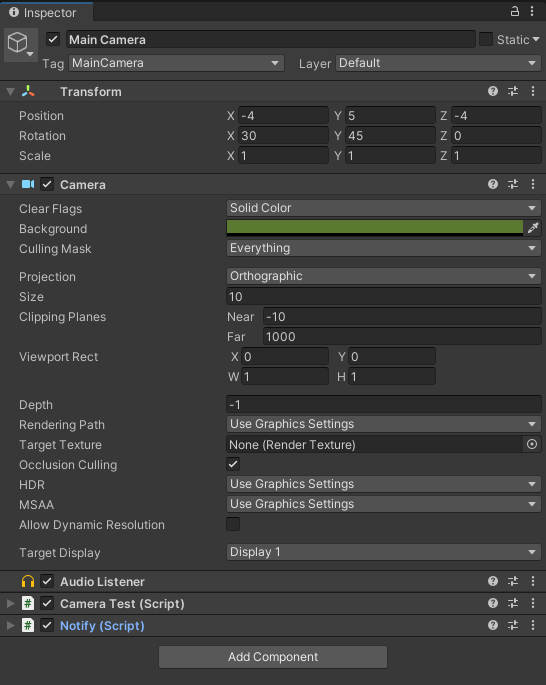The width and height of the screenshot is (546, 685).
Task: Open Notify script three-dot menu
Action: 533,625
